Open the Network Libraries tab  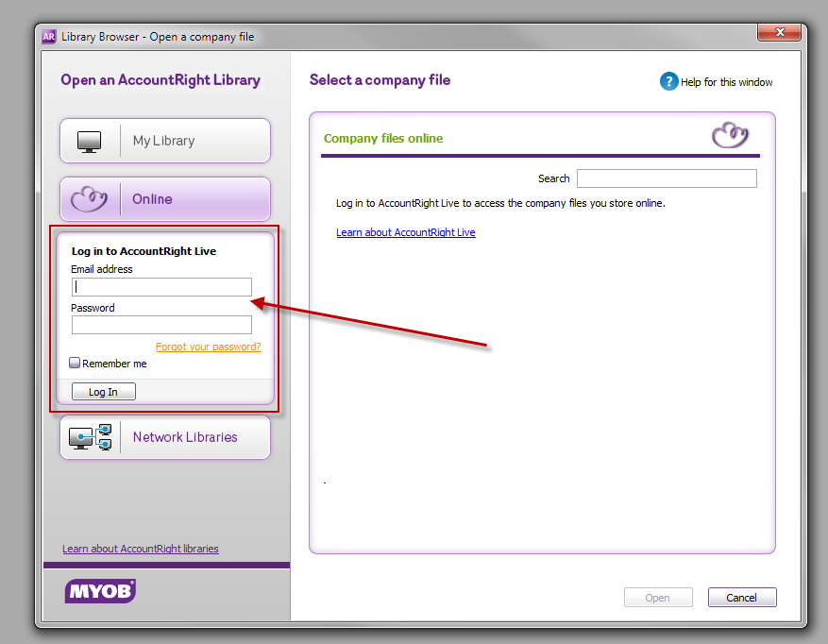[165, 437]
